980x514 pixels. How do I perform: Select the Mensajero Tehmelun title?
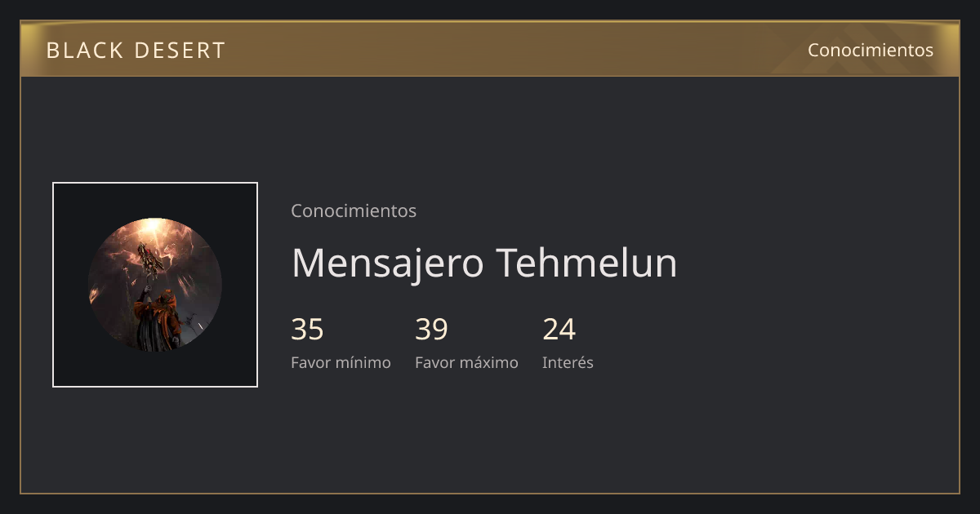[x=484, y=263]
